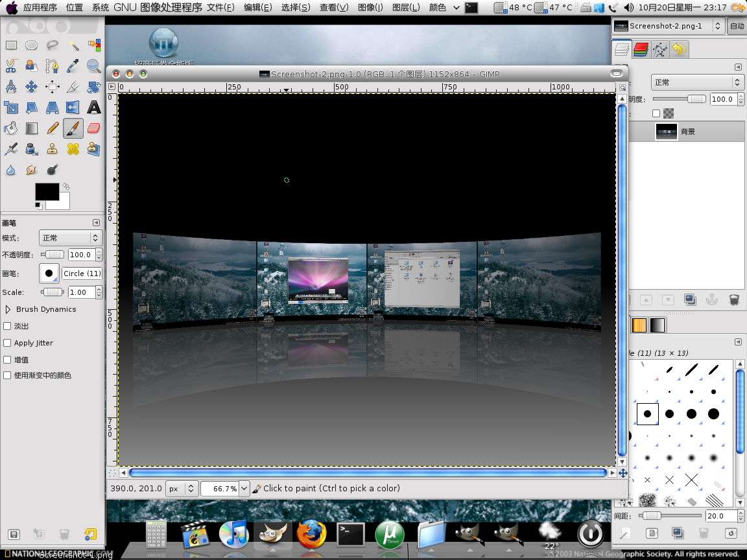Viewport: 747px width, 560px height.
Task: Swap foreground and background colors
Action: [65, 186]
